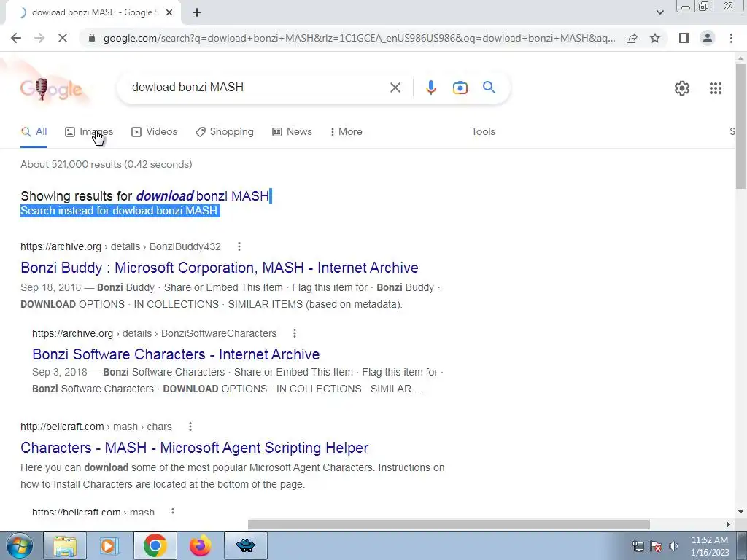The width and height of the screenshot is (747, 560).
Task: Click the search query input field
Action: 258,87
